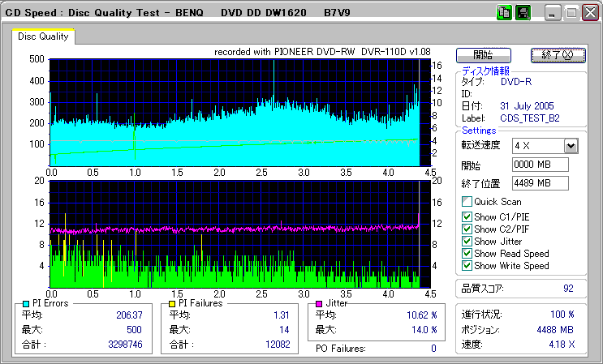
Task: Enable the Quick Scan checkbox
Action: pos(467,201)
